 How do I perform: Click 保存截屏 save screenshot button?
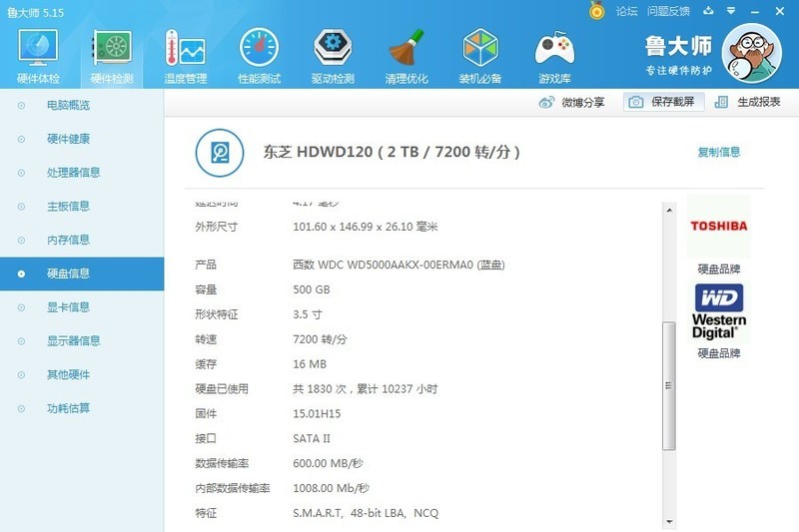coord(663,102)
